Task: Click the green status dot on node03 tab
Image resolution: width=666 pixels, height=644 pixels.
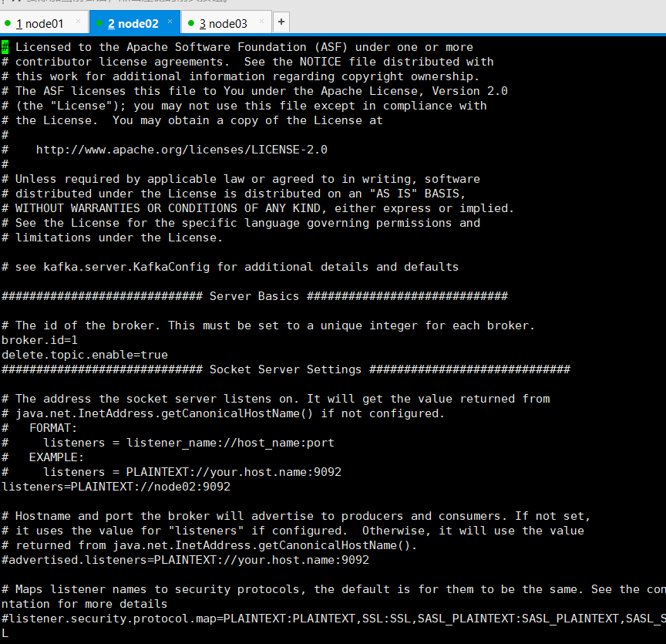Action: point(191,23)
